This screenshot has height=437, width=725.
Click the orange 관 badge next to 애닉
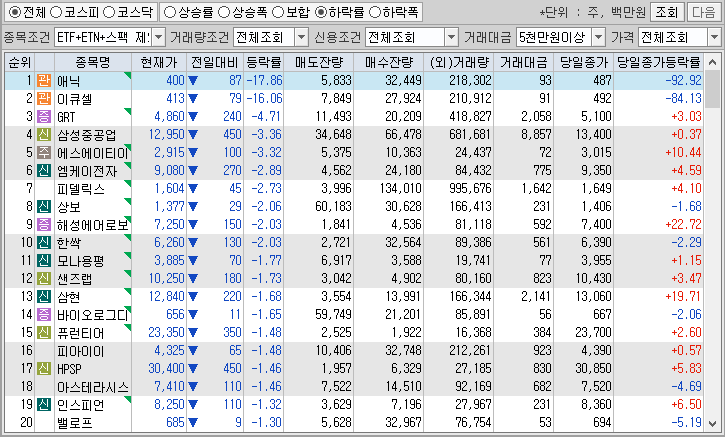coord(44,80)
